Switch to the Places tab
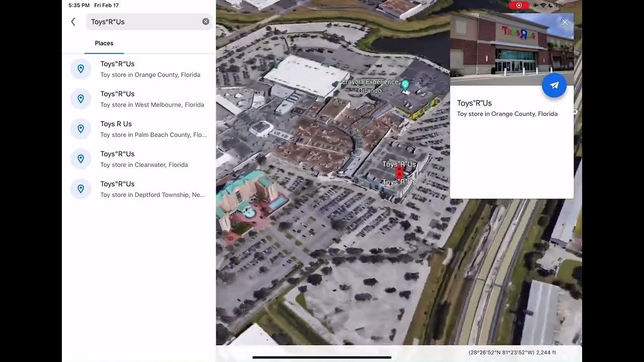 104,43
